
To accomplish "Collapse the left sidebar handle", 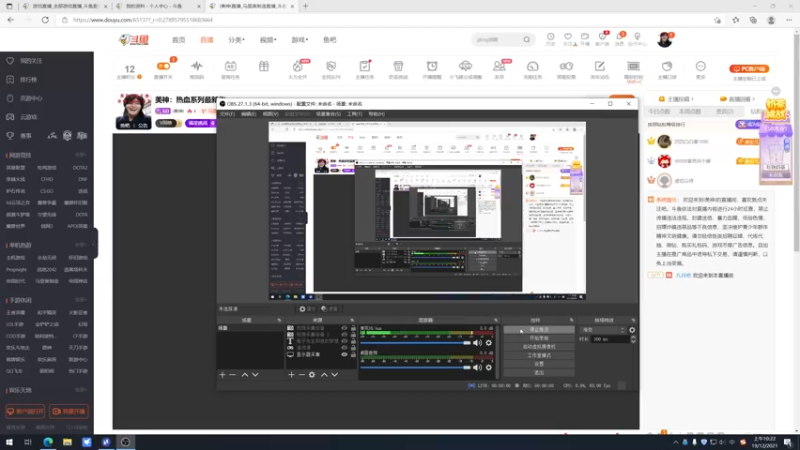I will [x=96, y=243].
